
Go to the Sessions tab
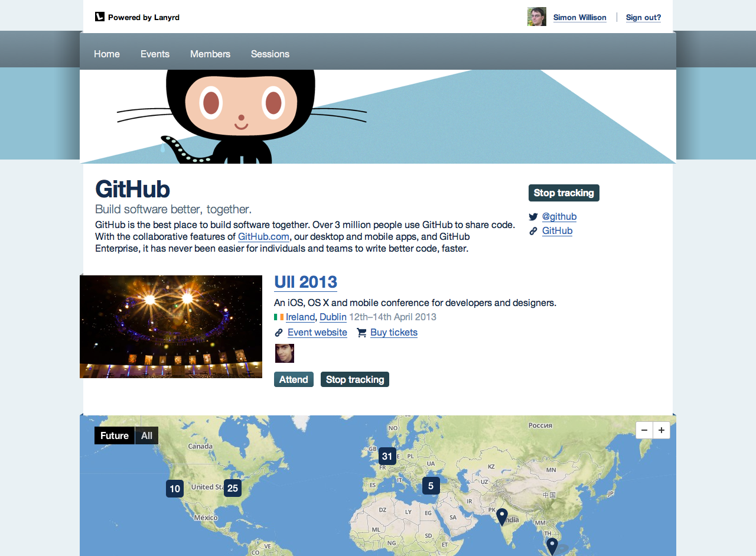270,54
